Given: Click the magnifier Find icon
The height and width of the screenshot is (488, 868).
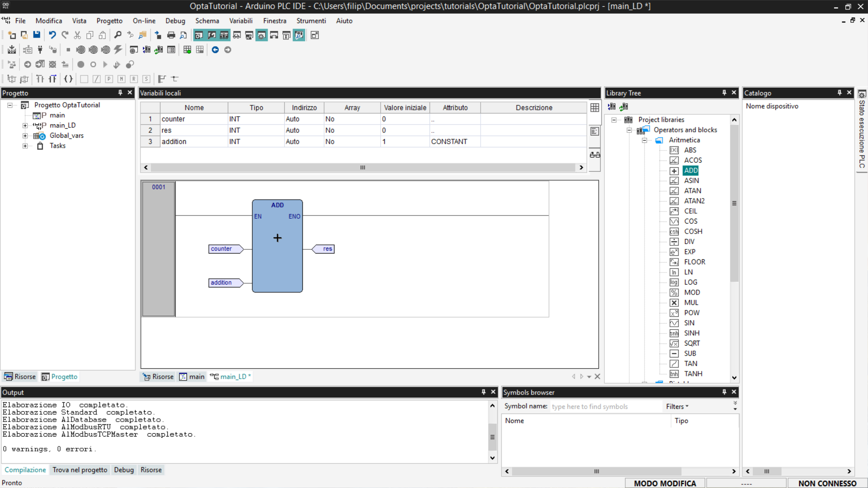Looking at the screenshot, I should click(x=118, y=35).
